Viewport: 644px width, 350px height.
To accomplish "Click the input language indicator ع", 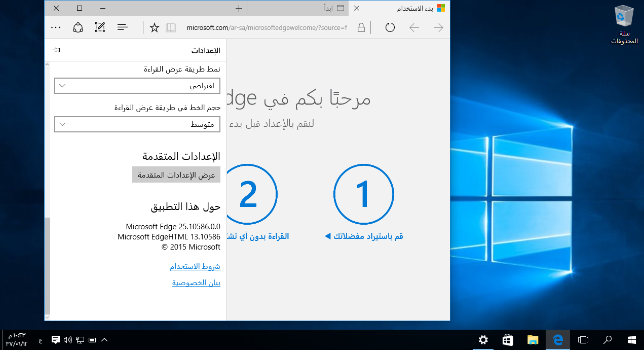I will coord(41,340).
